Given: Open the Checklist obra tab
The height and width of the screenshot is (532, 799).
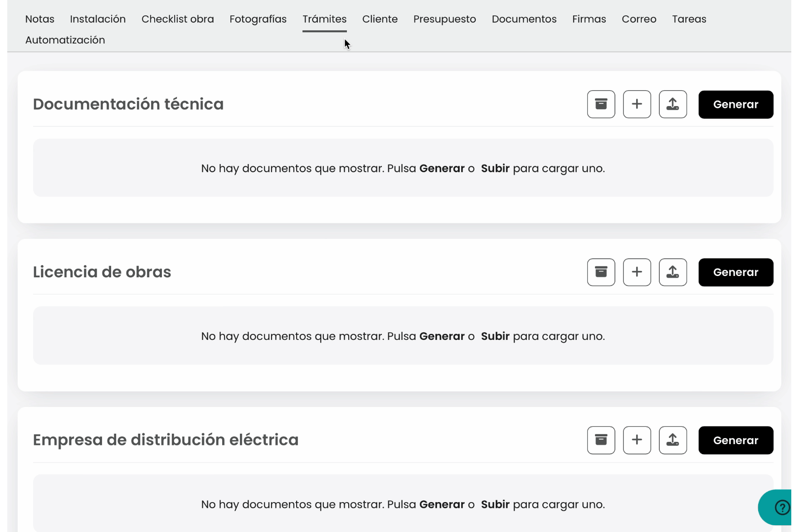Looking at the screenshot, I should pos(178,19).
